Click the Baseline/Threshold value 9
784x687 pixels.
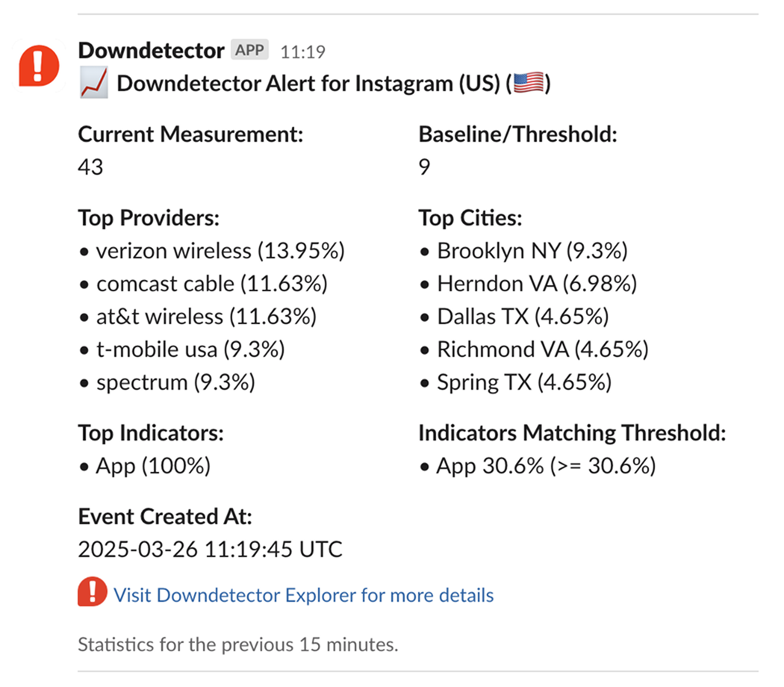(x=424, y=167)
